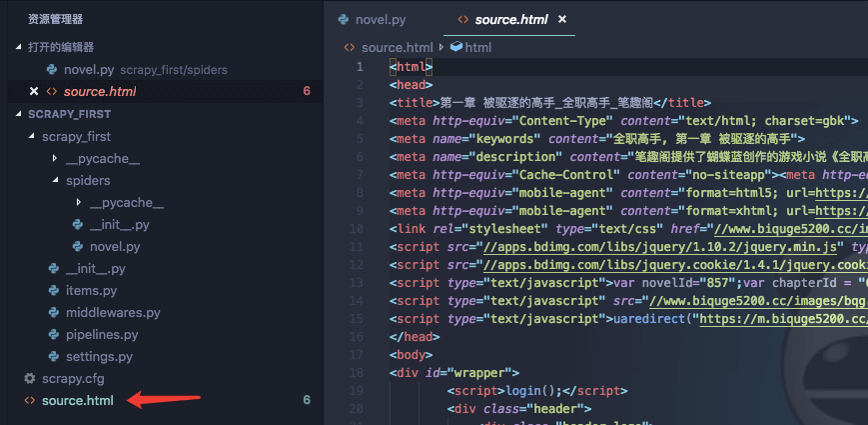Image resolution: width=868 pixels, height=425 pixels.
Task: Click the 资源管理器 panel title
Action: tap(55, 19)
